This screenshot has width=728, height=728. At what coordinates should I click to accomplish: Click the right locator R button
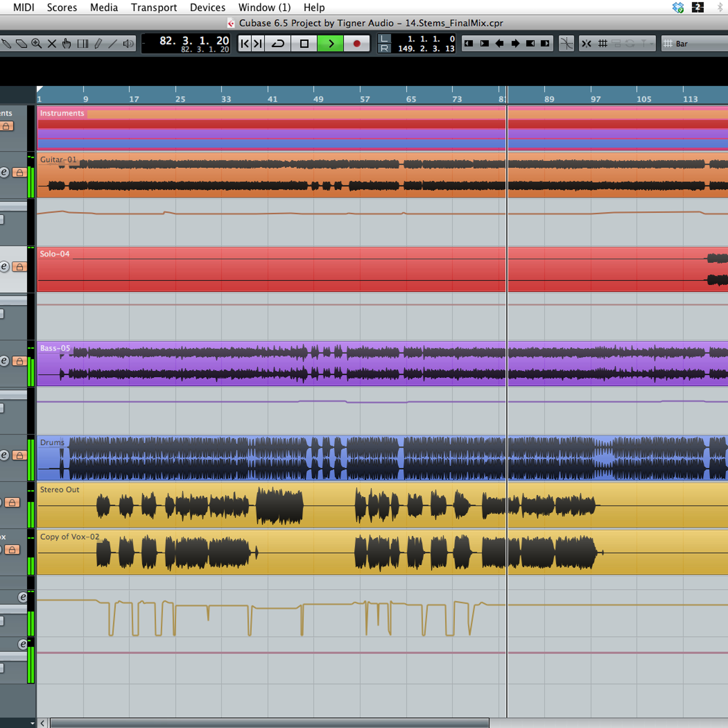384,48
